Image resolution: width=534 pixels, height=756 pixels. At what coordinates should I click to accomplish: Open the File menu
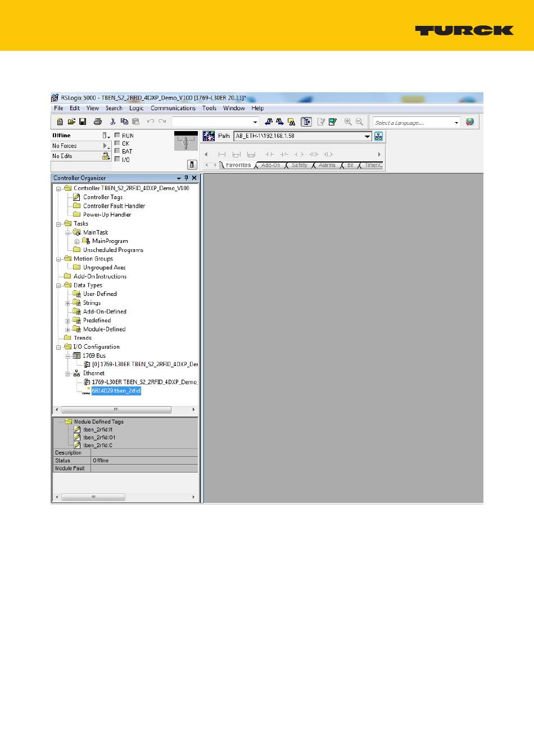coord(58,108)
